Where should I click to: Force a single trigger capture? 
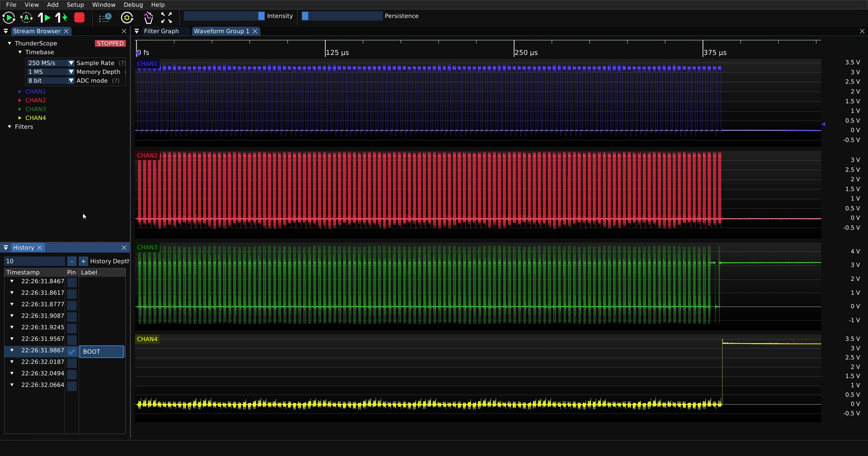click(x=62, y=18)
